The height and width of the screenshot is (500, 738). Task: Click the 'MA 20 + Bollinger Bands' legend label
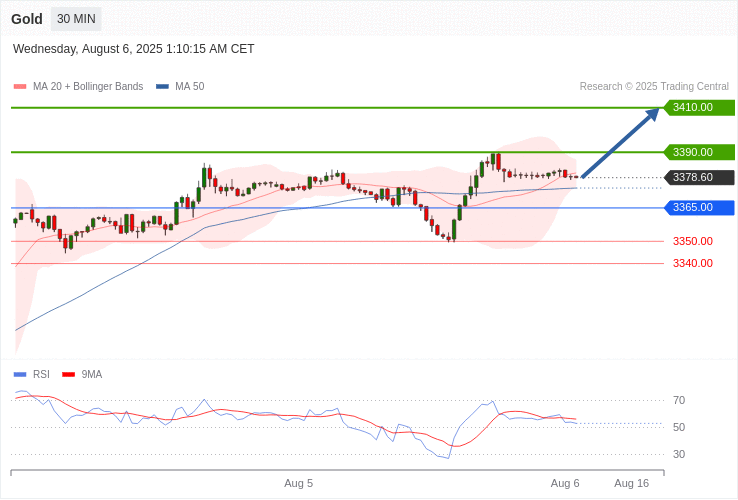(x=88, y=87)
